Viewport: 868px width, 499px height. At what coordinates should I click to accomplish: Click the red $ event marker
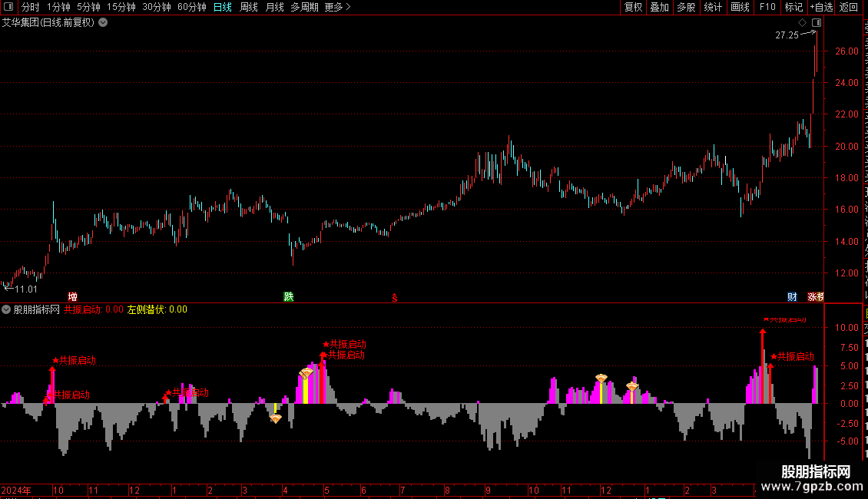tap(395, 298)
